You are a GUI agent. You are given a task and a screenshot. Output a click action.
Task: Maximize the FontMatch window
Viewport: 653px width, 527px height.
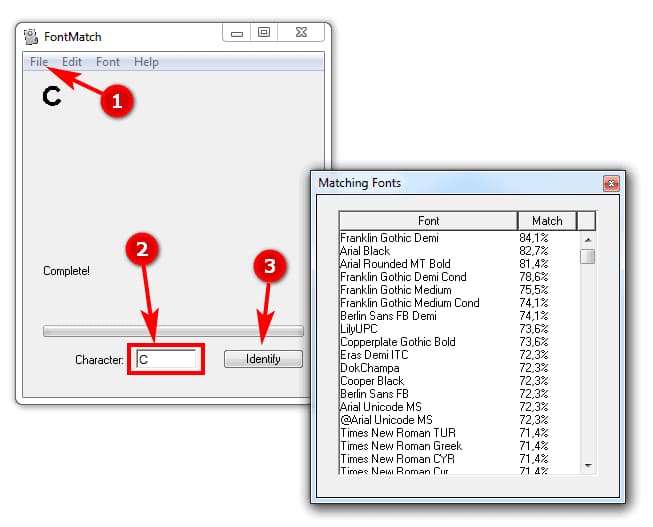pyautogui.click(x=264, y=33)
